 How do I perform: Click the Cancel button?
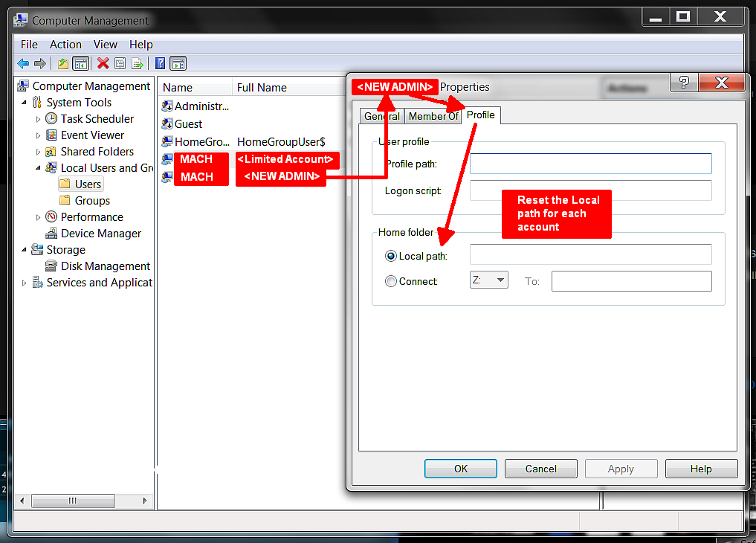click(x=540, y=469)
